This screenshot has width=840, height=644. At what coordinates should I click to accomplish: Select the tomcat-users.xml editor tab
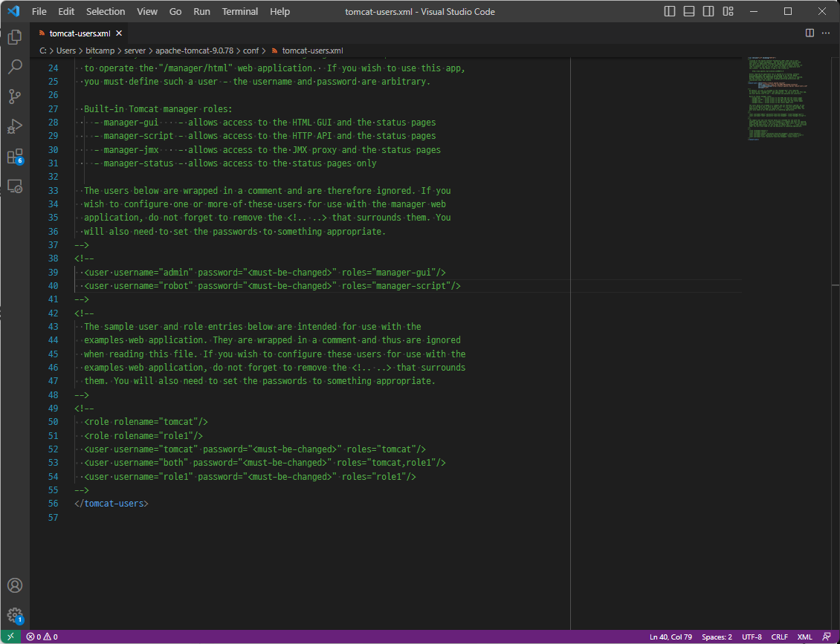point(80,33)
